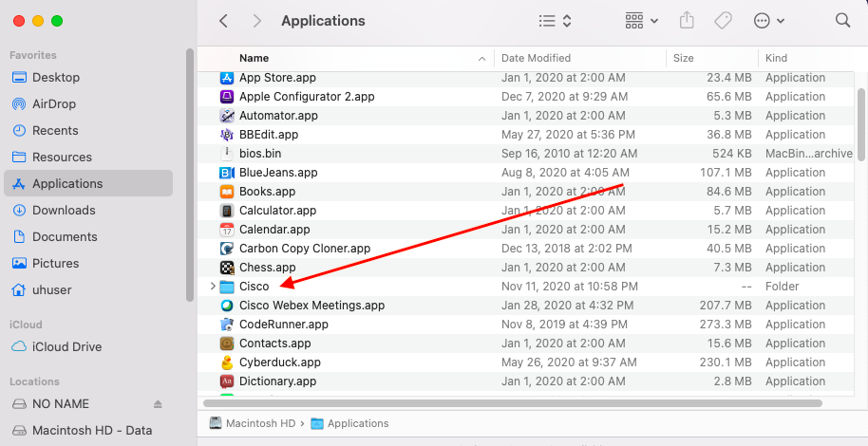This screenshot has height=446, width=868.
Task: Click the Chess.app icon
Action: (227, 268)
